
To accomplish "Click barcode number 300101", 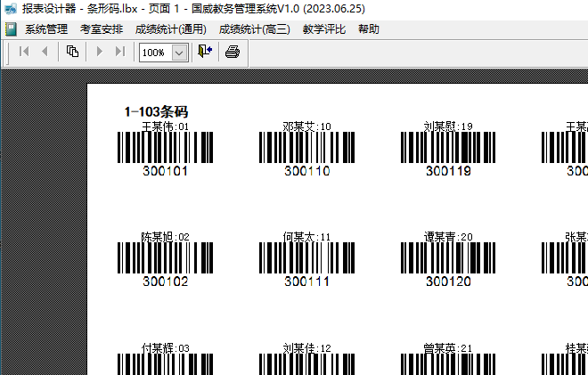I will click(x=165, y=171).
